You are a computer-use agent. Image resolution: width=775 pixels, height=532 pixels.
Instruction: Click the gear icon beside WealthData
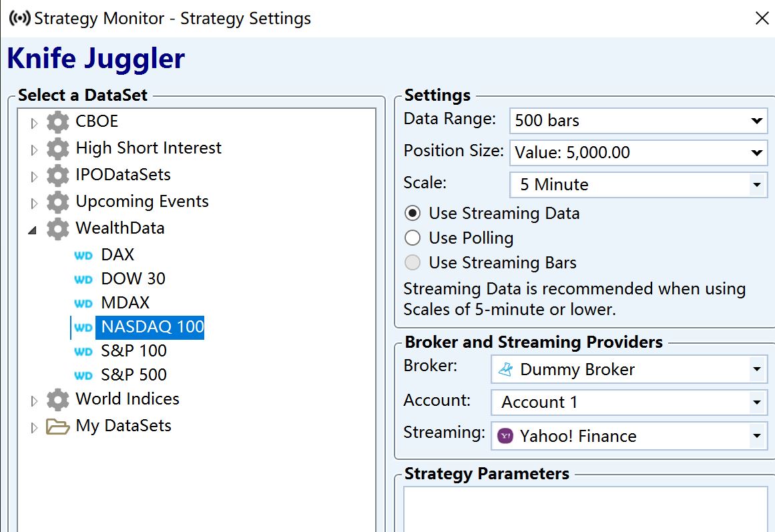coord(58,229)
